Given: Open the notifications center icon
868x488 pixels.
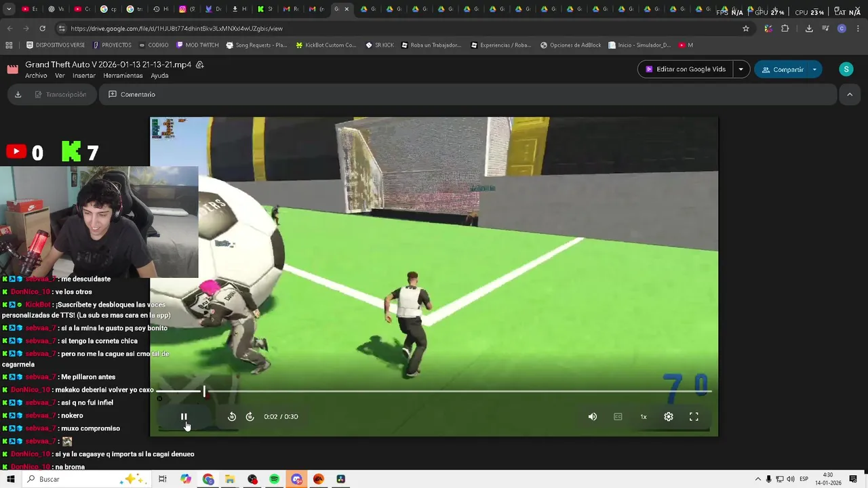Looking at the screenshot, I should (x=853, y=479).
